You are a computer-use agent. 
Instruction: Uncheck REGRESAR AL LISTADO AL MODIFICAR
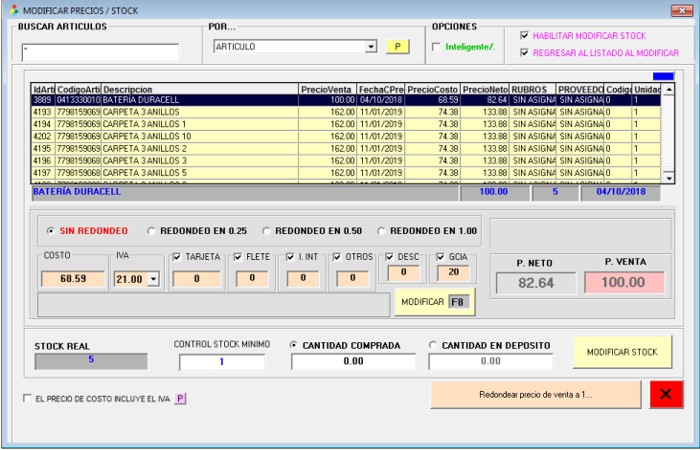pos(524,53)
